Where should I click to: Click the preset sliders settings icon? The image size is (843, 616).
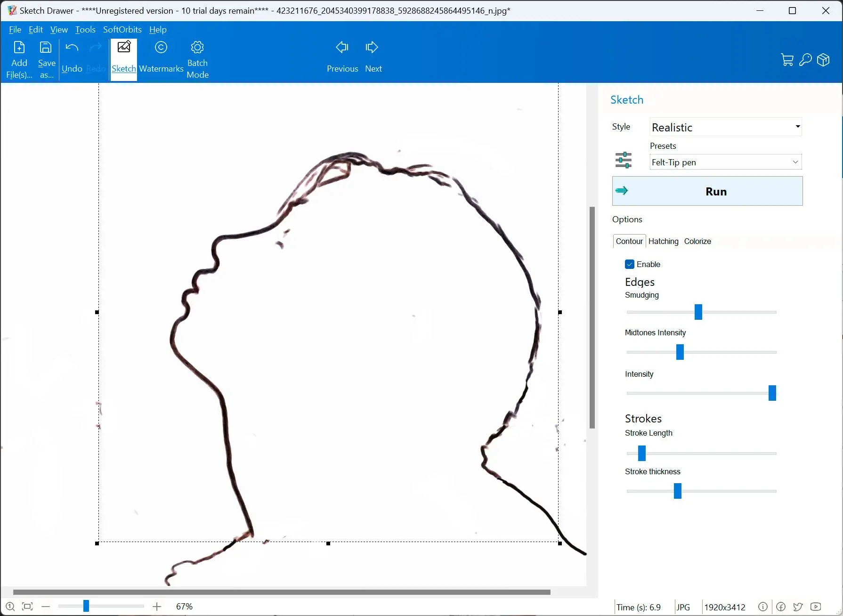[x=623, y=160]
